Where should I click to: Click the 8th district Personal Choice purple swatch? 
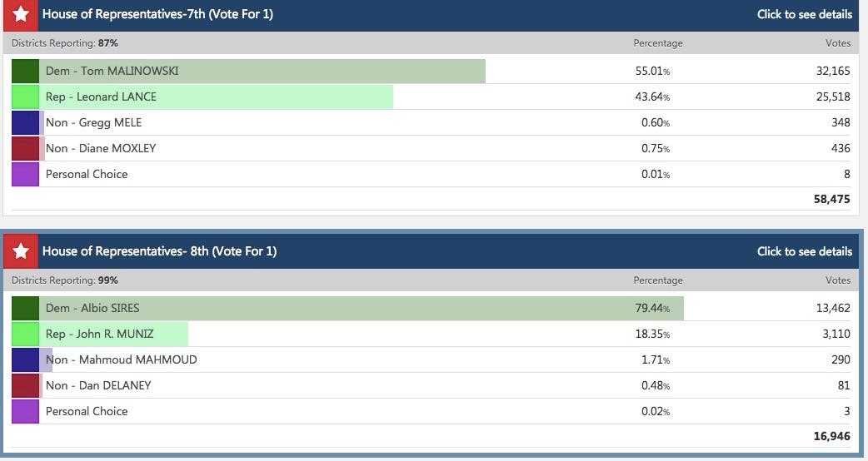point(26,411)
